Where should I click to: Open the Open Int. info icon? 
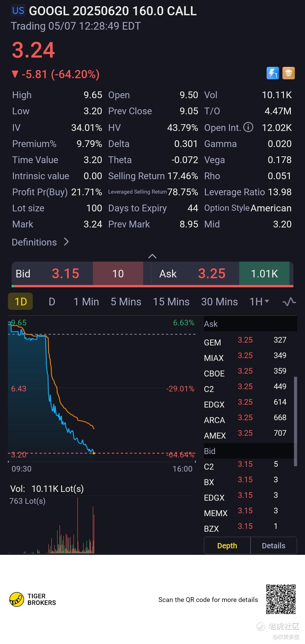(248, 127)
